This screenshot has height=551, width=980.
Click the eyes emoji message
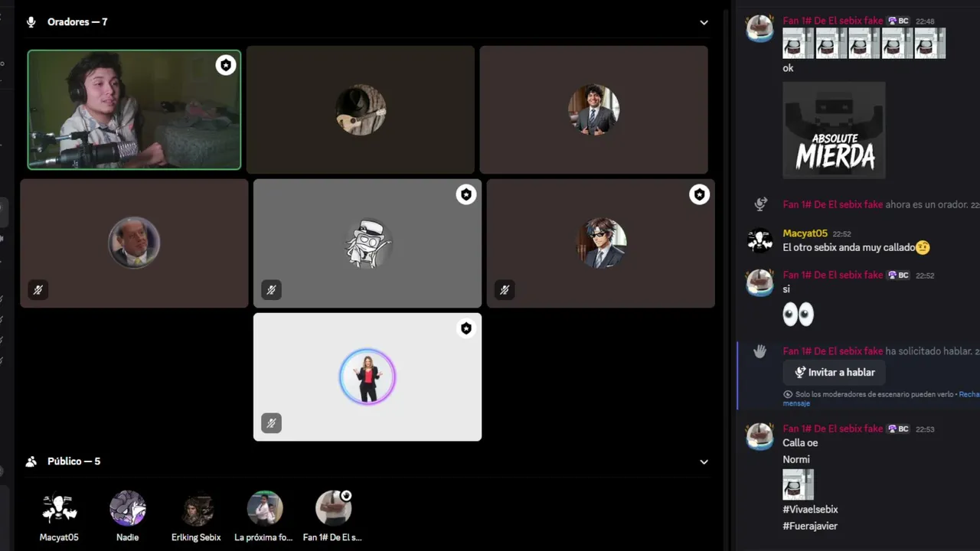798,314
